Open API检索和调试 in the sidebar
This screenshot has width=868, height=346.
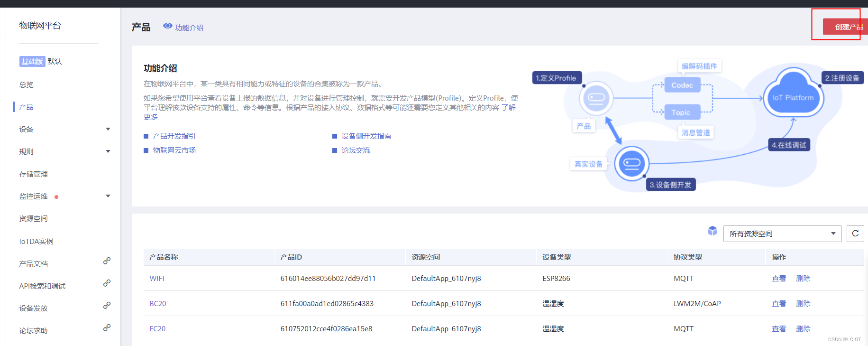[43, 286]
